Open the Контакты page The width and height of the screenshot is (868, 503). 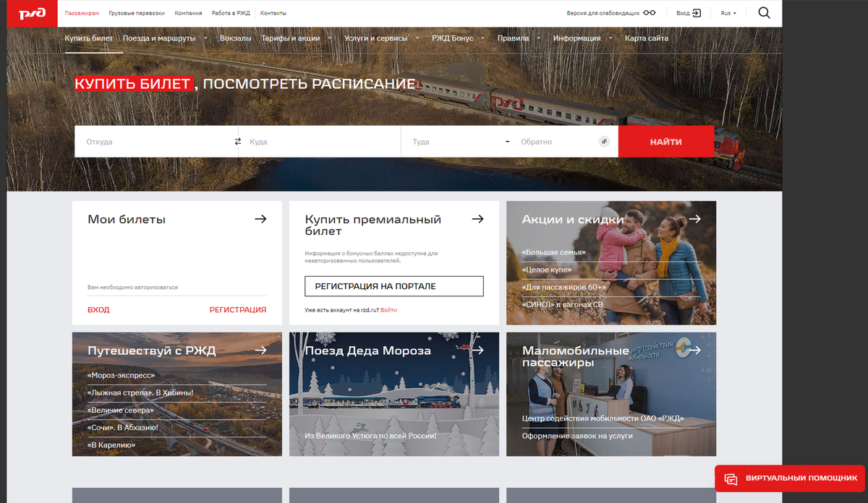click(x=273, y=13)
